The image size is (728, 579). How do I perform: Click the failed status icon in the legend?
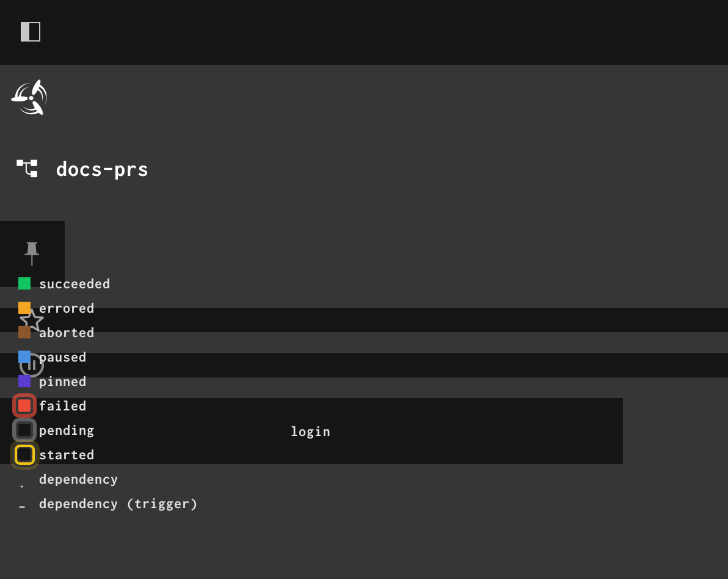point(24,406)
